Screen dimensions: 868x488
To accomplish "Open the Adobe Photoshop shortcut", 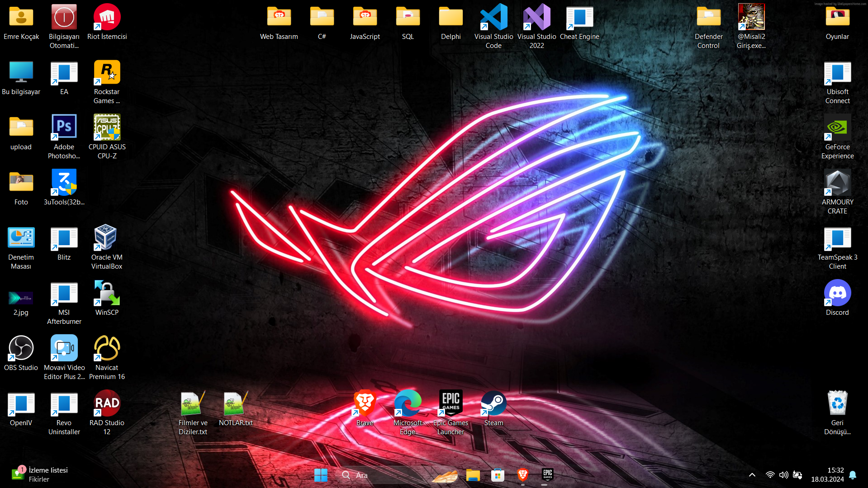I will tap(64, 137).
